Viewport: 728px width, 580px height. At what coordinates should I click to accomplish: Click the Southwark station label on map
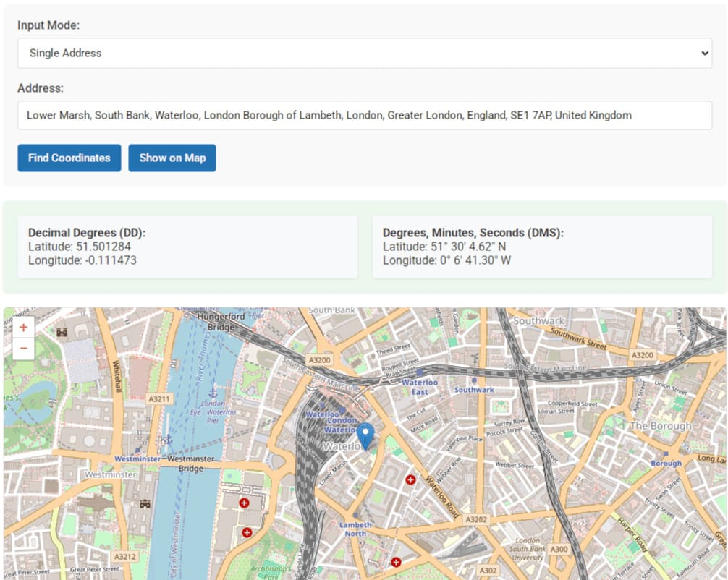tap(474, 389)
